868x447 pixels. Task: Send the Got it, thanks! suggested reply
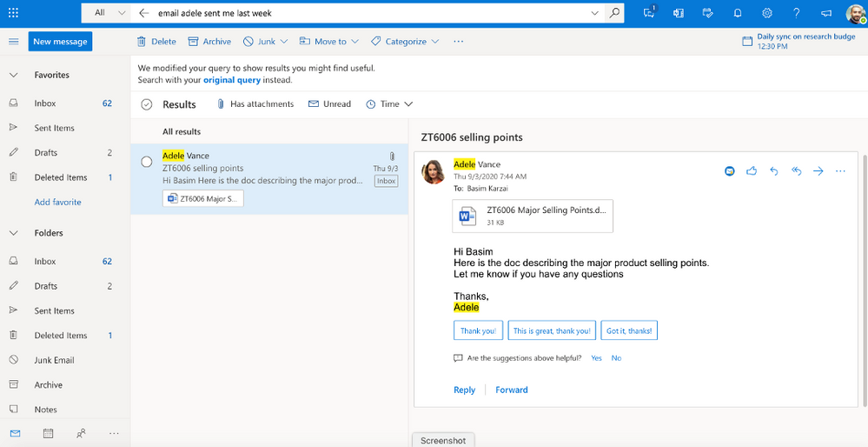pos(629,330)
